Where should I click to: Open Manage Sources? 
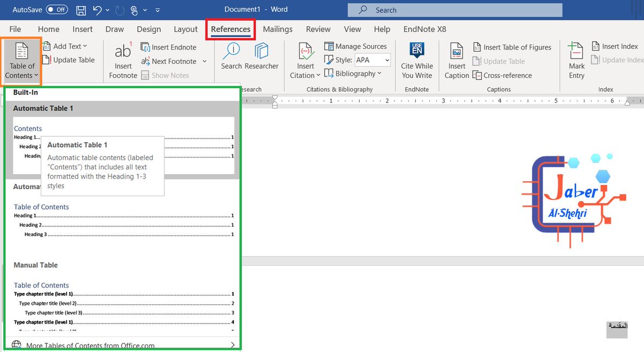pos(355,46)
